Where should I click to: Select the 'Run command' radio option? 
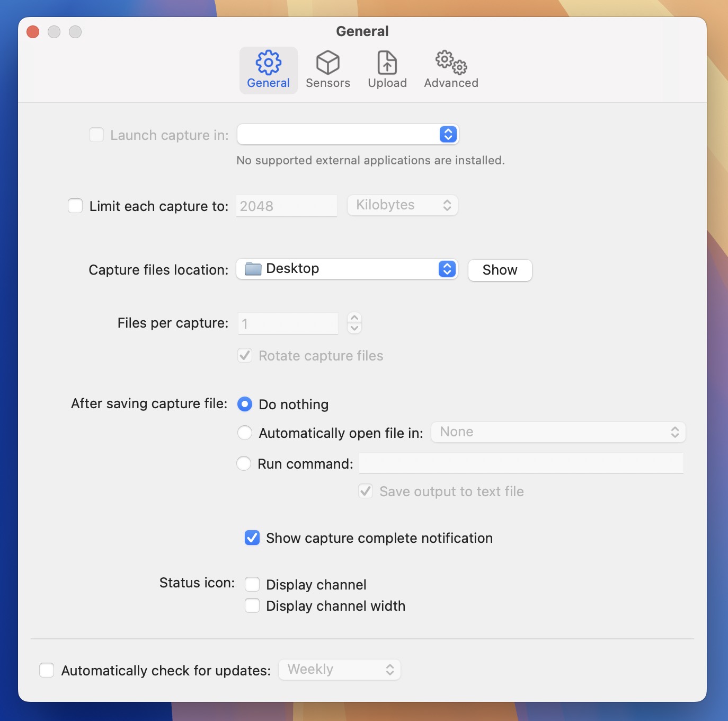click(244, 463)
